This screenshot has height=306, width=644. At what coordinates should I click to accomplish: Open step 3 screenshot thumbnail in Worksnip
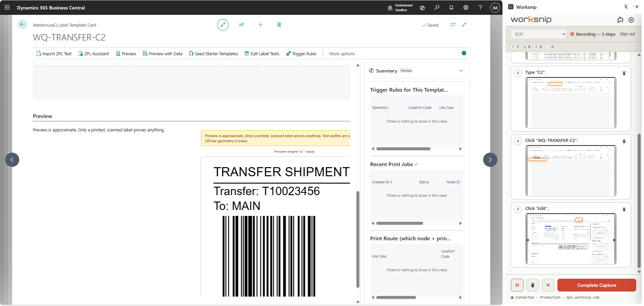(571, 103)
